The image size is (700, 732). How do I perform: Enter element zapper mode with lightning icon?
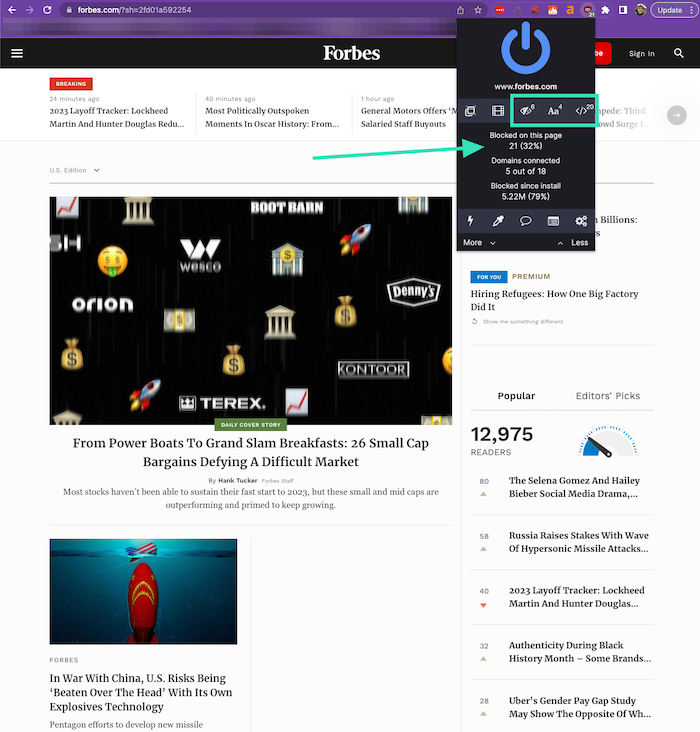click(x=470, y=221)
